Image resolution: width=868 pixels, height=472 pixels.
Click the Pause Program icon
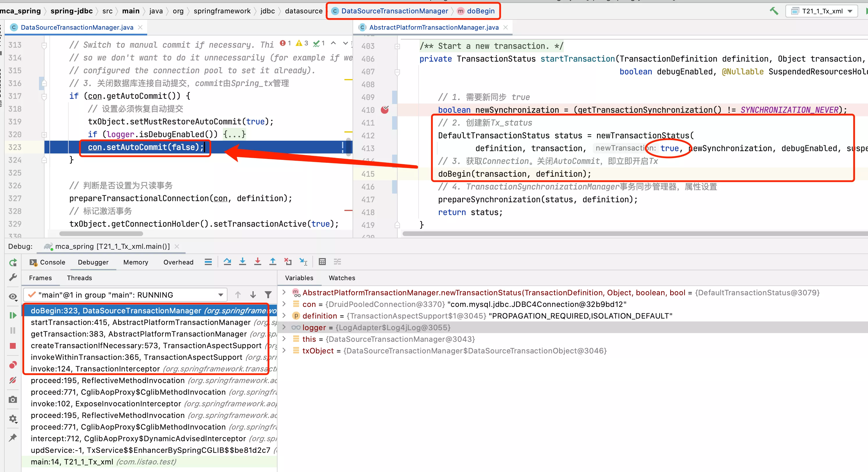click(13, 330)
